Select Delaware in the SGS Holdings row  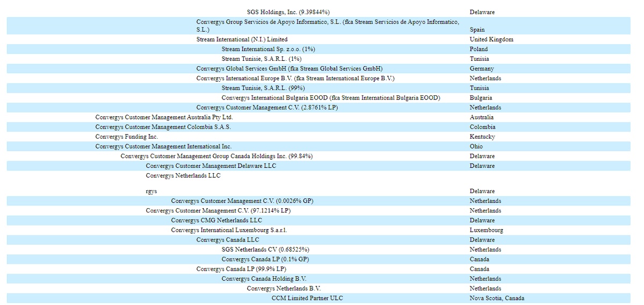tap(482, 12)
